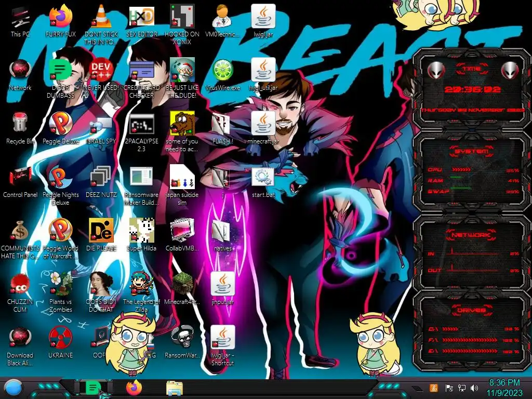
Task: Open BE JUST LIKE THE DUDE! icon
Action: [x=182, y=70]
